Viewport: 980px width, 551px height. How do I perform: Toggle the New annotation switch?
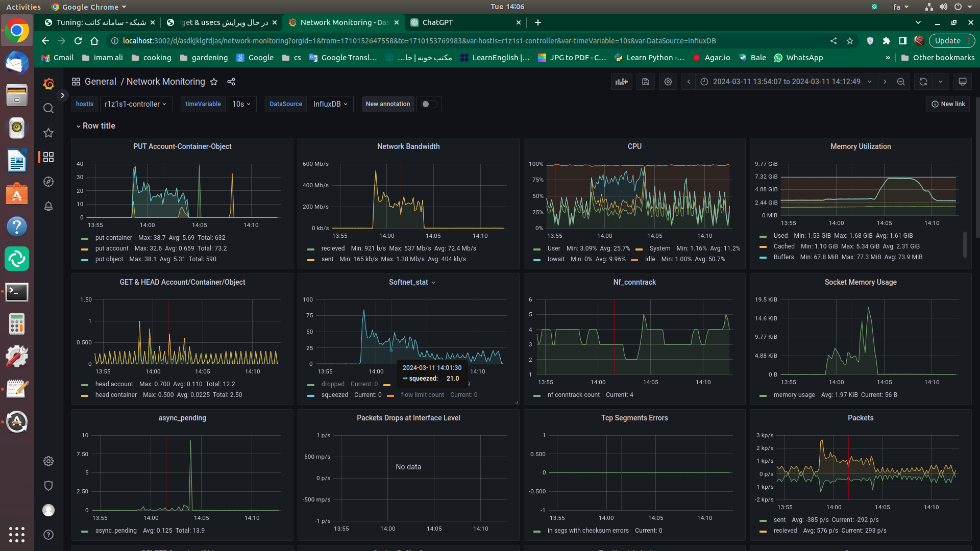tap(429, 104)
